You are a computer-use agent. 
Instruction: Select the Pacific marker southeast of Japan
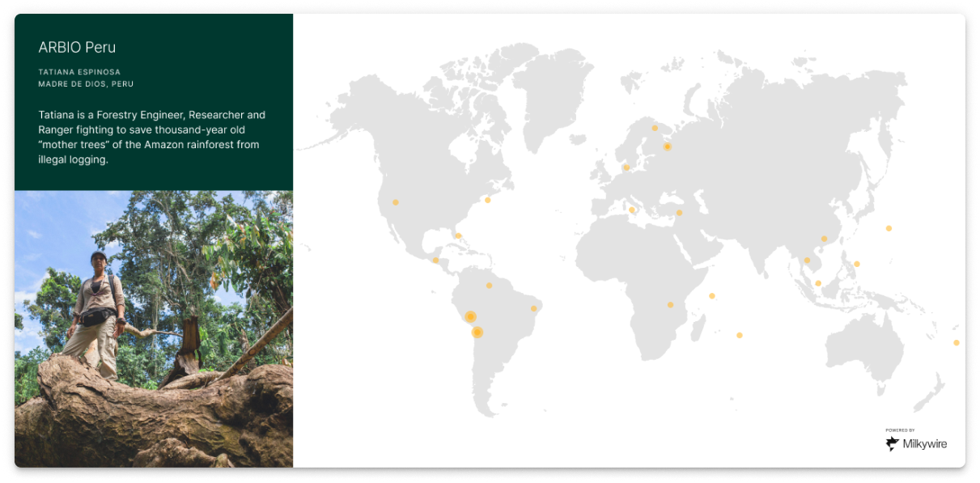coord(889,228)
